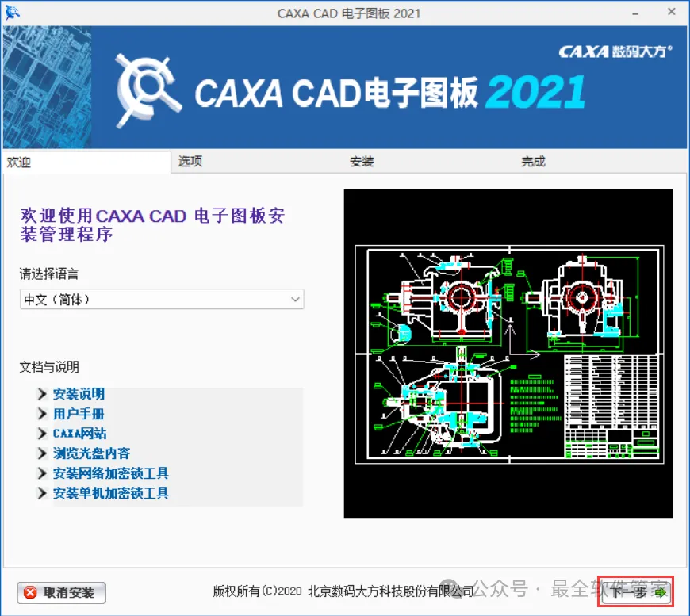This screenshot has height=616, width=690.
Task: Click the arrow beside 浏览光盘内容
Action: coord(42,453)
